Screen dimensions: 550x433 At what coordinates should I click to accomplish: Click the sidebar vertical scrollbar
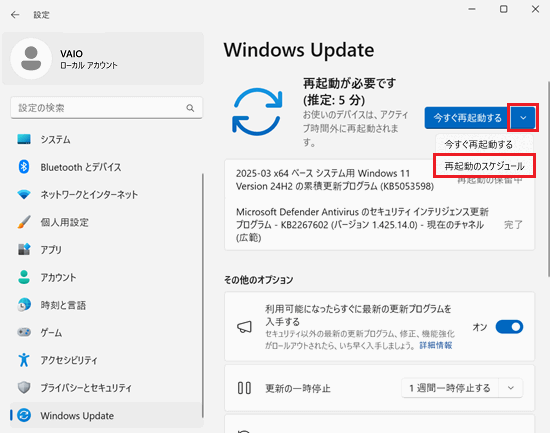coord(202,296)
